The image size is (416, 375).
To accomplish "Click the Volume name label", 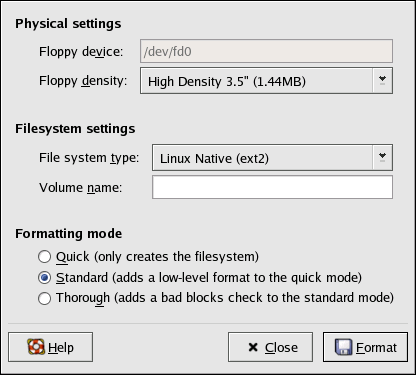I will pyautogui.click(x=81, y=188).
